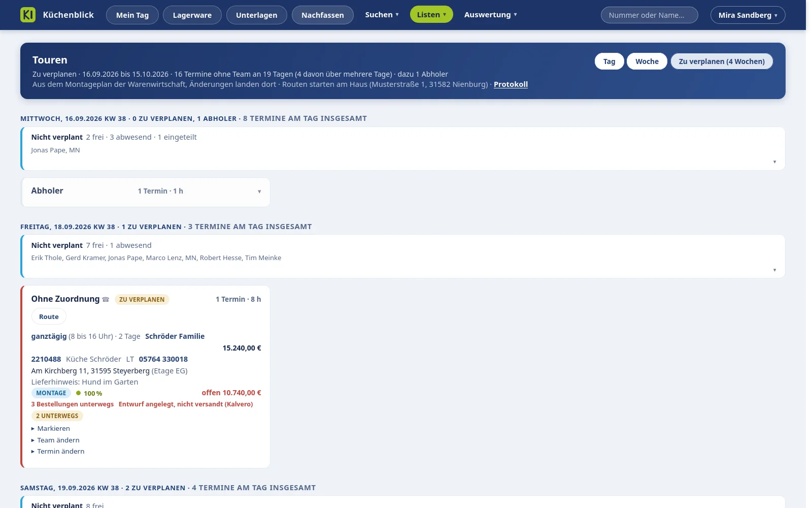Click the offen 10.740,00 € amount

[231, 393]
